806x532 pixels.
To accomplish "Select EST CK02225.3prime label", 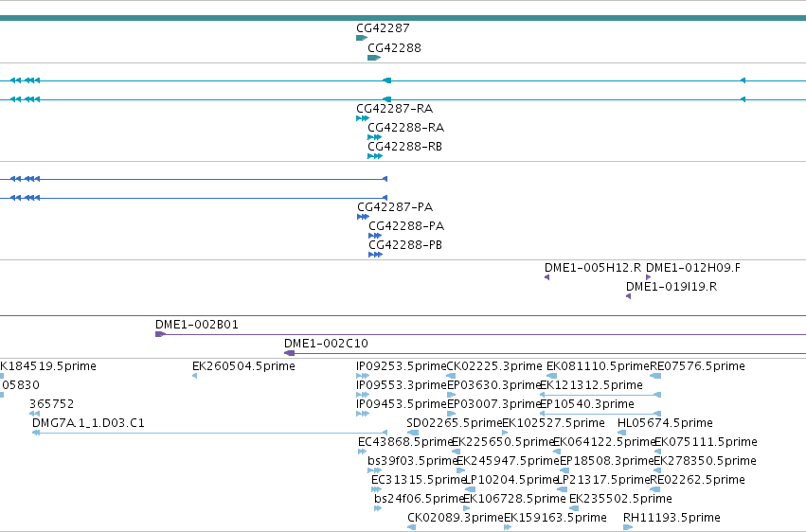I will (494, 366).
